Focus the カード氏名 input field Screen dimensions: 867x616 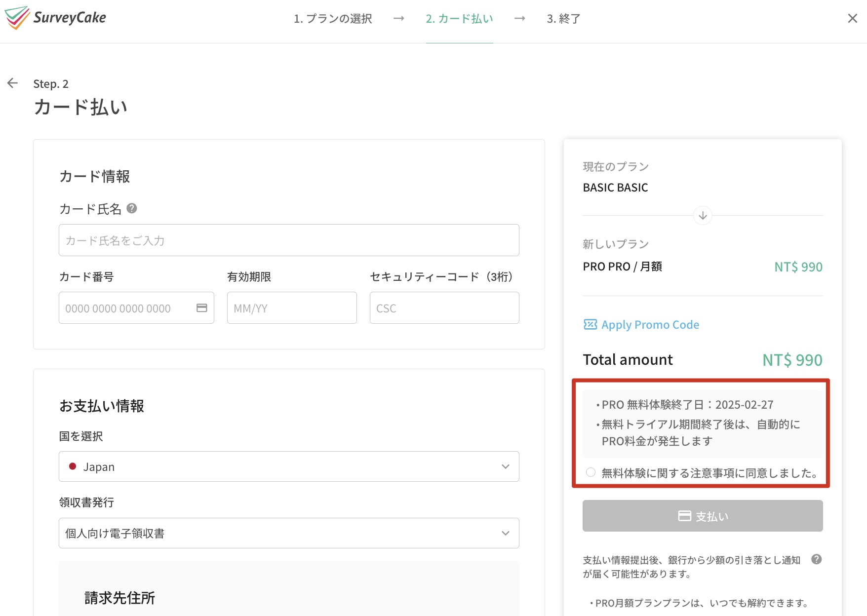tap(289, 240)
